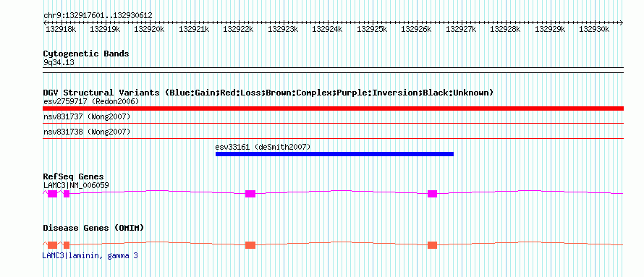Click the 132925k ruler tick label
644x277 pixels.
coord(372,29)
